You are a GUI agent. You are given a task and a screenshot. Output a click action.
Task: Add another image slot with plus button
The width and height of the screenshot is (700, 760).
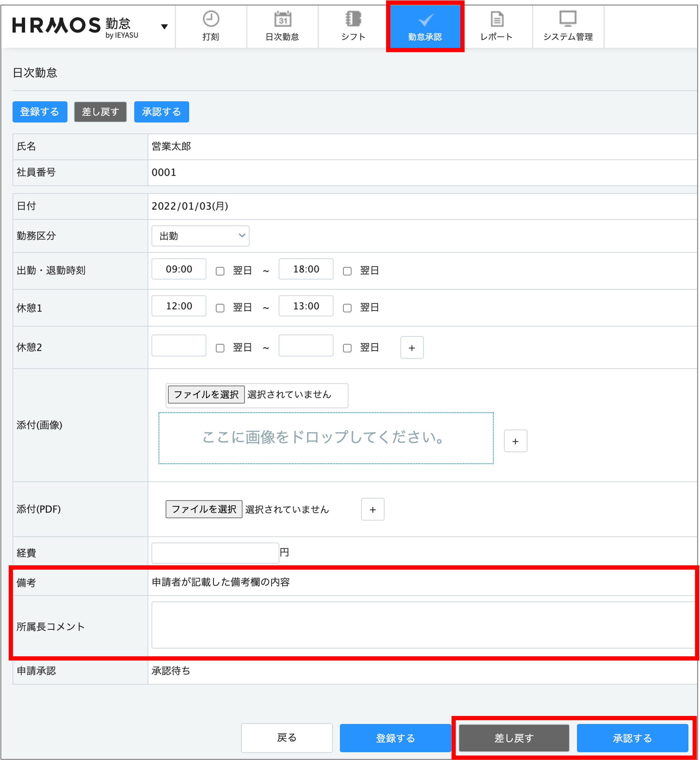click(x=515, y=441)
